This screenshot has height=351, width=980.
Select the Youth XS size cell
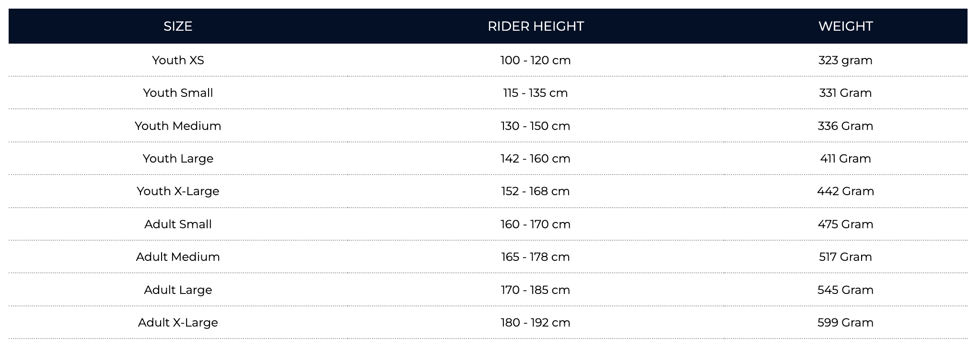[x=178, y=60]
